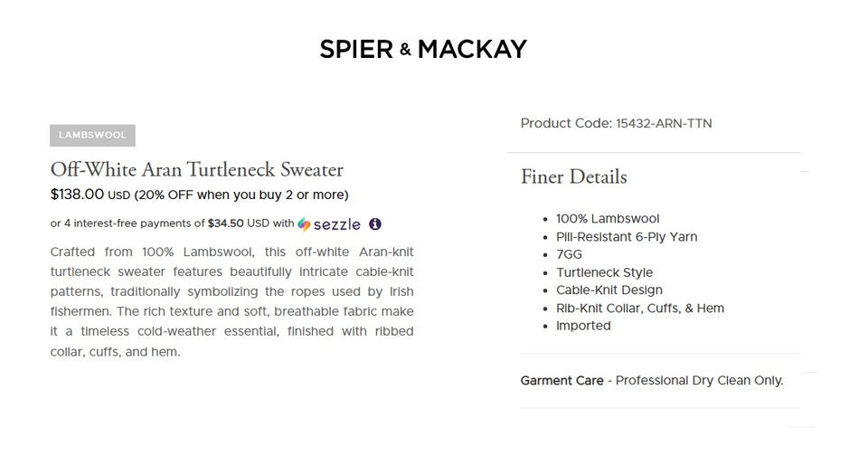This screenshot has width=868, height=456.
Task: Click the Turtleneck Style detail
Action: pyautogui.click(x=604, y=272)
